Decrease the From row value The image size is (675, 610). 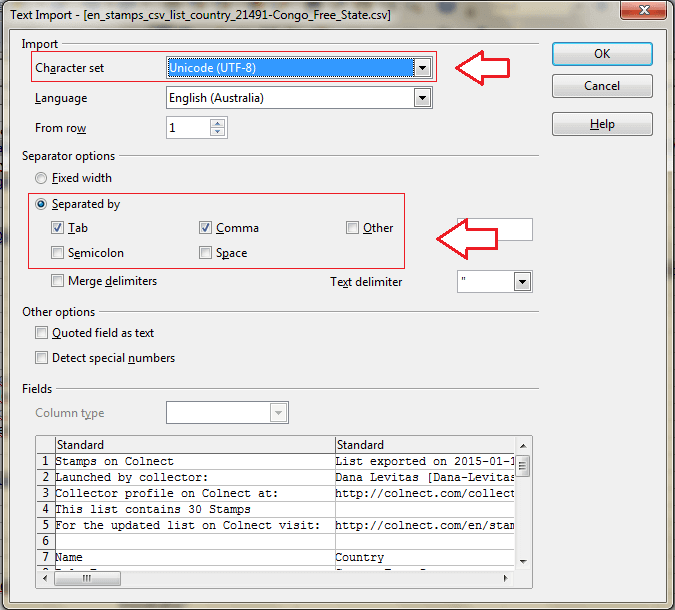pyautogui.click(x=217, y=132)
